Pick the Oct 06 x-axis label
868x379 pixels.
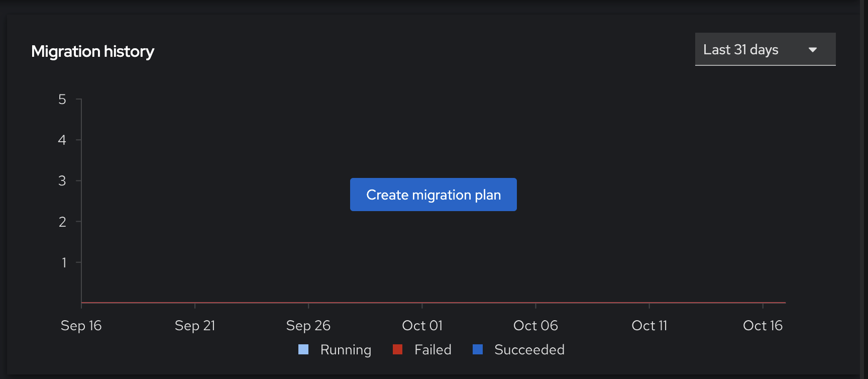[535, 326]
